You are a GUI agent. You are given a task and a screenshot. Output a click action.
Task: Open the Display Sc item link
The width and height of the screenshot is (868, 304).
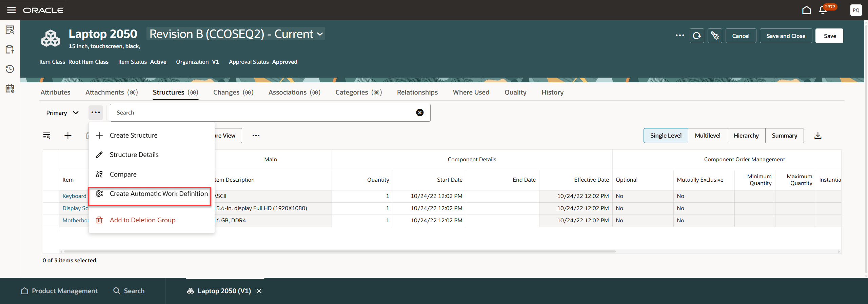click(75, 208)
